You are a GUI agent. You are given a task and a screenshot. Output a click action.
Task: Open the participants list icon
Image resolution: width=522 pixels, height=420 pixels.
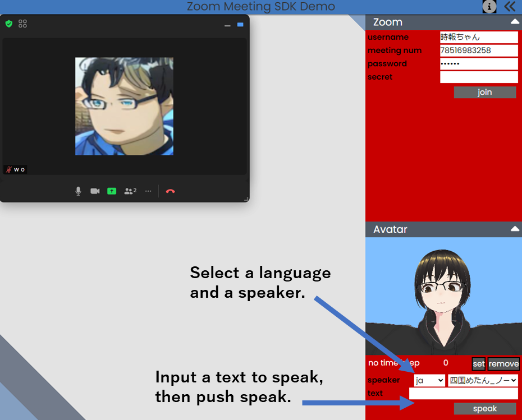[x=130, y=191]
